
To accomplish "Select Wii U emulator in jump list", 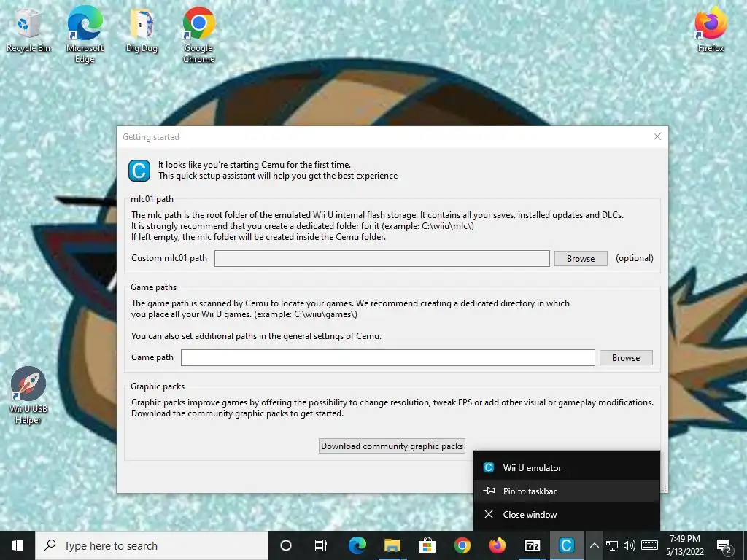I will pos(567,467).
